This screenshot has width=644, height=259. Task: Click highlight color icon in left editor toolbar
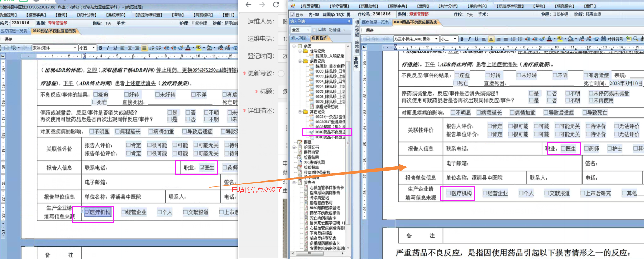[199, 48]
